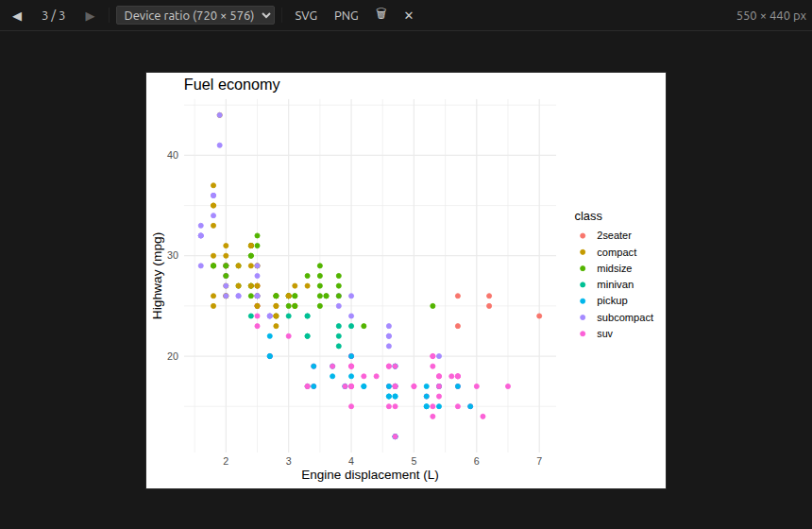Screen dimensions: 812x529
Task: Click the x-axis tick label 6
Action: click(x=477, y=461)
